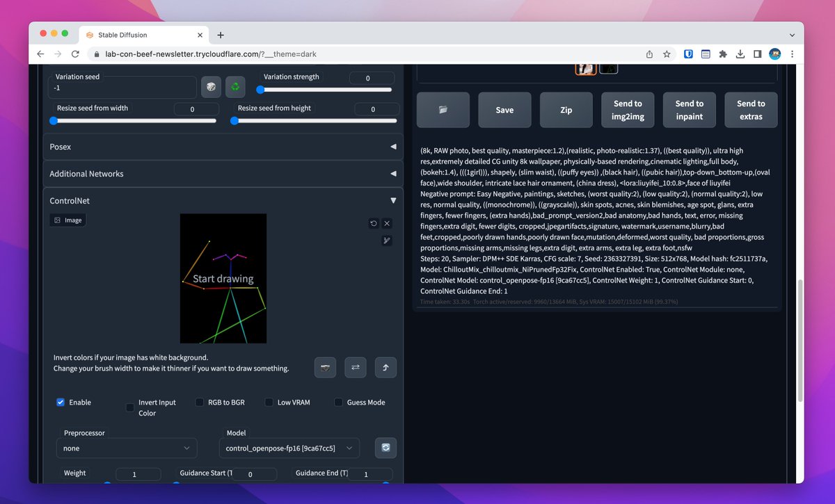Image resolution: width=835 pixels, height=504 pixels.
Task: Expand the Posex section
Action: (x=223, y=147)
